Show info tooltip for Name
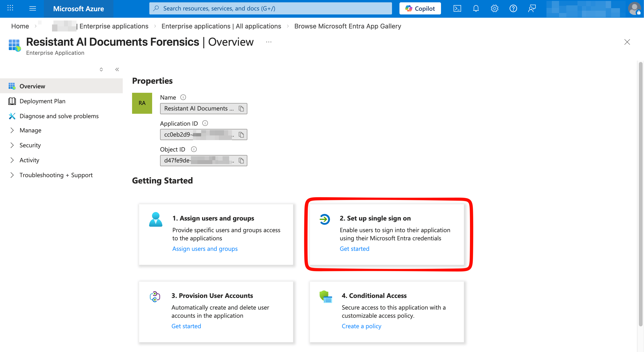 183,97
